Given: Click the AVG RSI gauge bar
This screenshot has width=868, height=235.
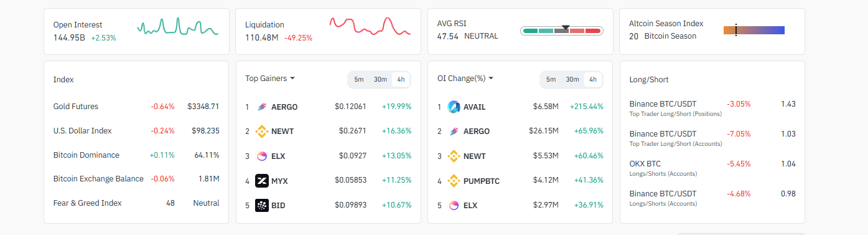Looking at the screenshot, I should point(562,31).
